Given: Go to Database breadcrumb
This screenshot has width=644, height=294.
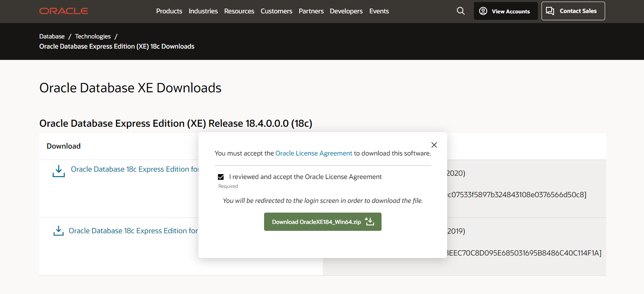Looking at the screenshot, I should coord(52,36).
